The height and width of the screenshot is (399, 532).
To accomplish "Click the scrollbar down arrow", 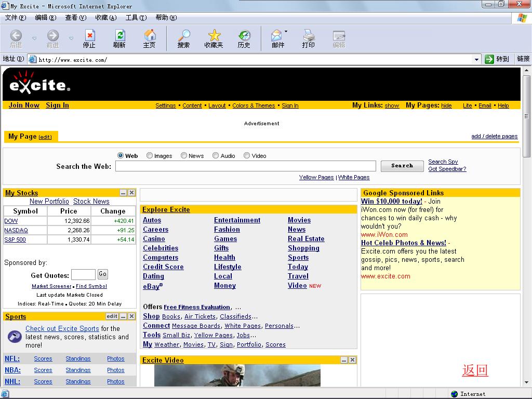I will tap(526, 382).
